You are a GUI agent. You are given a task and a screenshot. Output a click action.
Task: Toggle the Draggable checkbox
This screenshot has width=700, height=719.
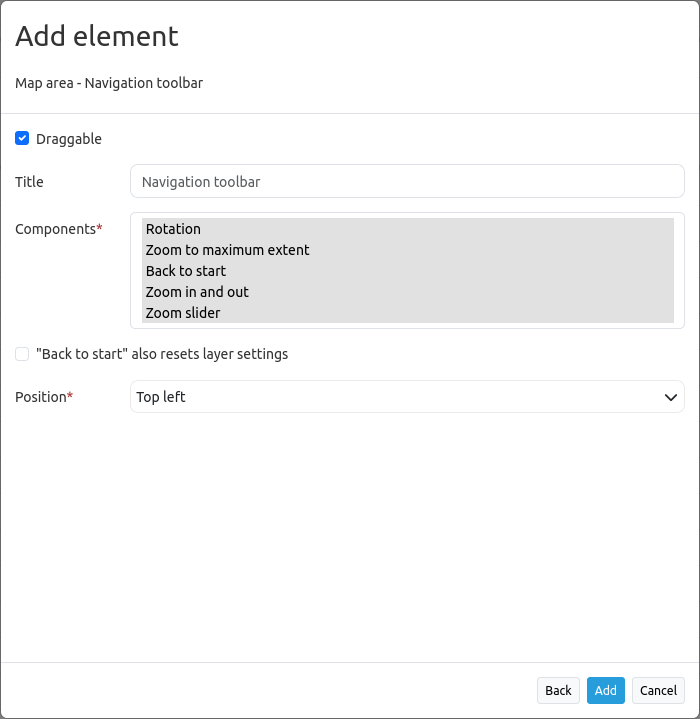(x=22, y=138)
